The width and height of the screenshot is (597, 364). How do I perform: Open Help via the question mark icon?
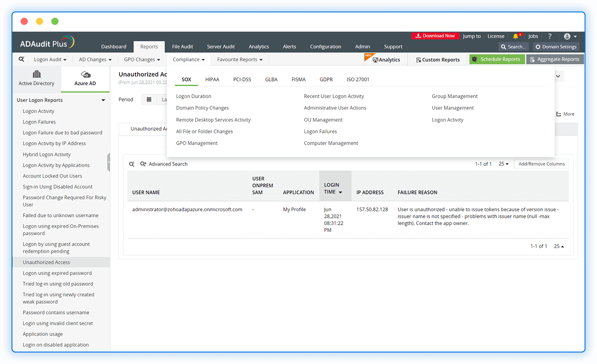tap(550, 36)
